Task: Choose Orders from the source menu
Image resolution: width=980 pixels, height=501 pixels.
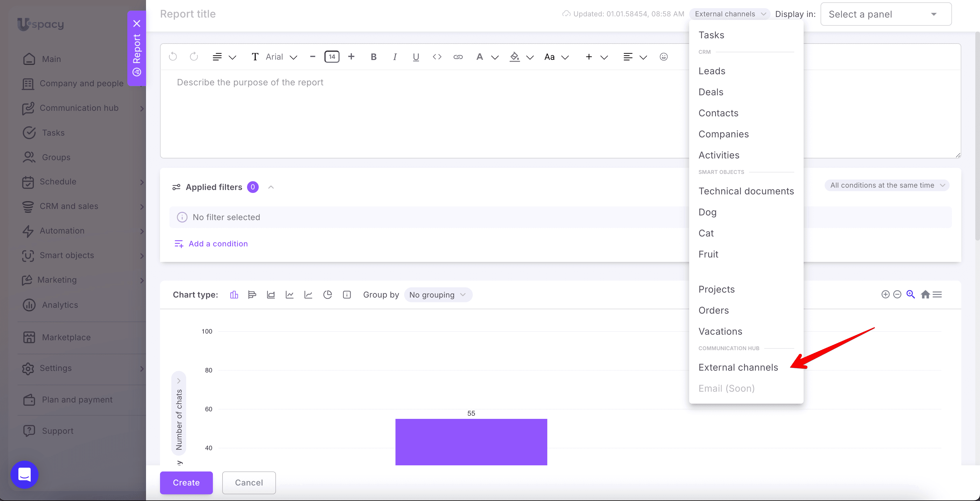Action: 746,310
